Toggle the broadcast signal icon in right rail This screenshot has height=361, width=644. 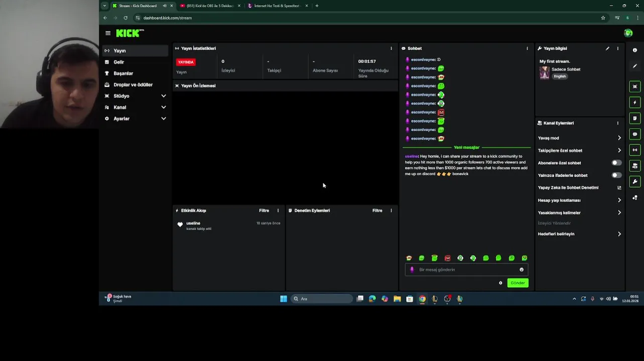(635, 150)
